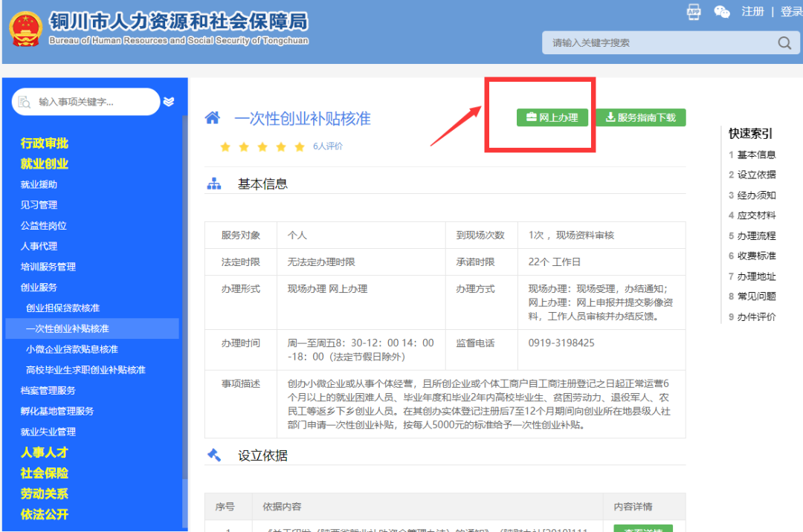Screen dimensions: 803x532
Task: Open the WeChat icon in header
Action: (x=721, y=12)
